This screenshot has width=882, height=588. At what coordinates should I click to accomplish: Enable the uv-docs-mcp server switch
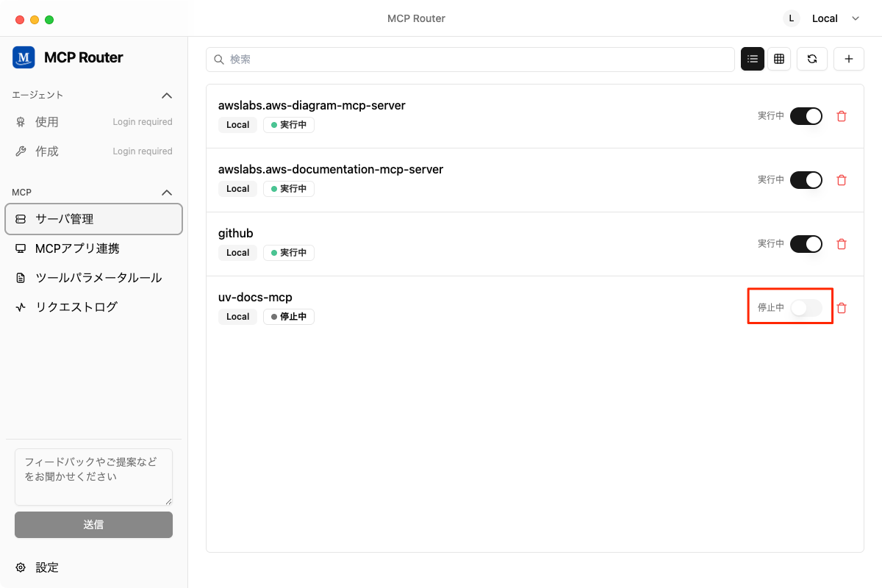click(806, 308)
